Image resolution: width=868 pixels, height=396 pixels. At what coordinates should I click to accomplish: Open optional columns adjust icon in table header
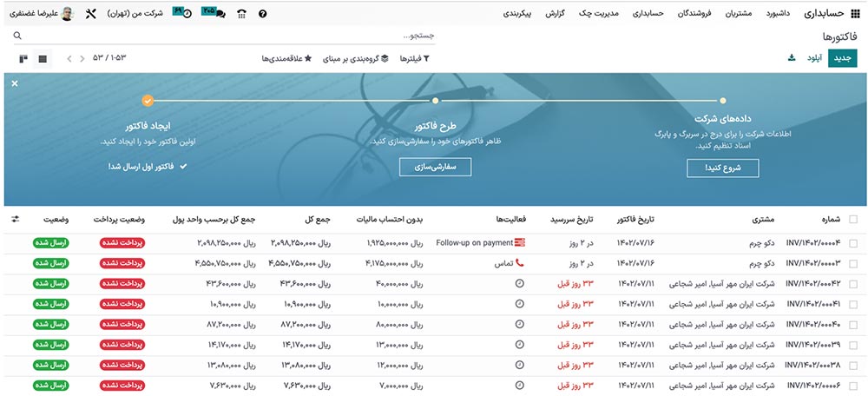[x=15, y=220]
